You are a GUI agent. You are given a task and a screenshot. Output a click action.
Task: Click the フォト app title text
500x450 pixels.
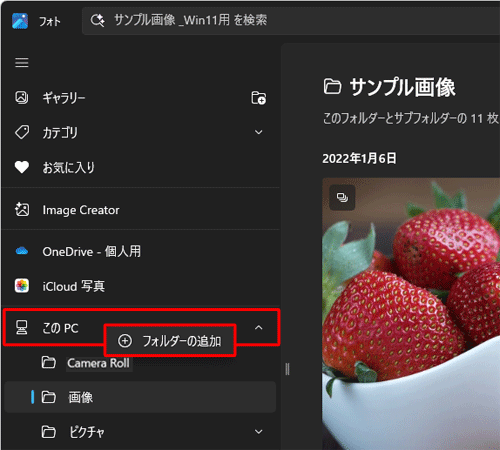(x=50, y=21)
